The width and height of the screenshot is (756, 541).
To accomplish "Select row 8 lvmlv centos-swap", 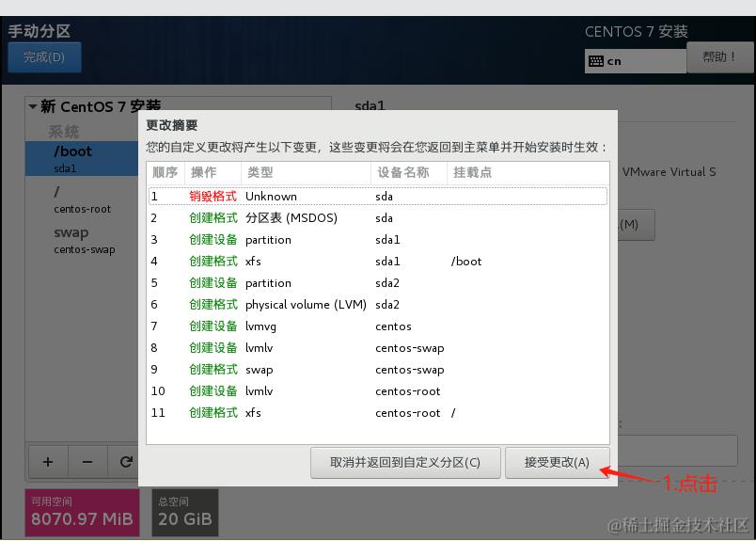I will click(378, 348).
